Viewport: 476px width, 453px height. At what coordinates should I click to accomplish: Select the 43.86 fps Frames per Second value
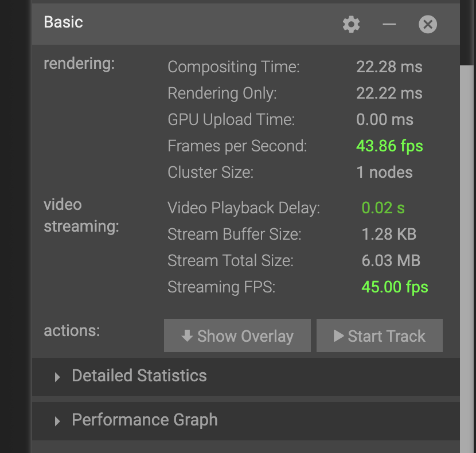389,146
